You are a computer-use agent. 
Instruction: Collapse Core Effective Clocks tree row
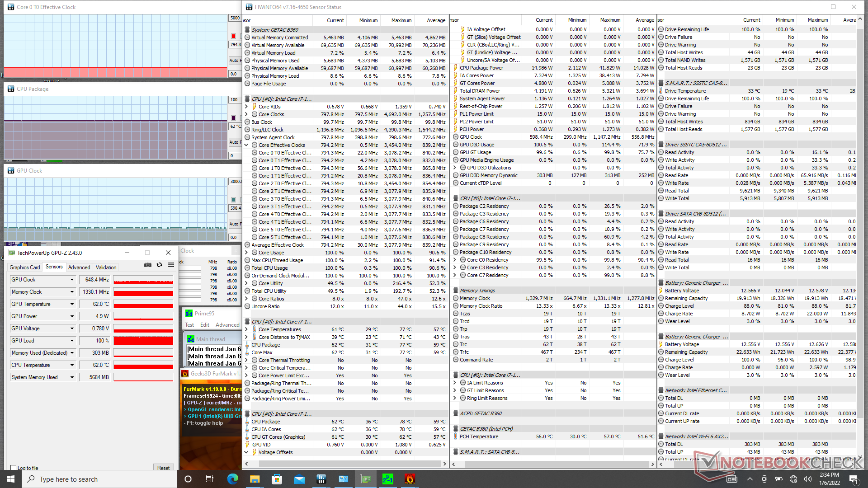pos(246,145)
